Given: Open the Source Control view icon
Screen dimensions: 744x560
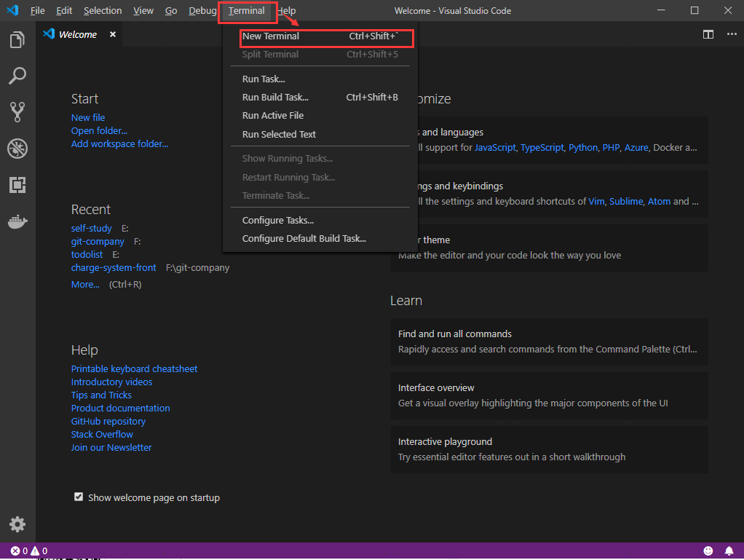Looking at the screenshot, I should pos(17,112).
